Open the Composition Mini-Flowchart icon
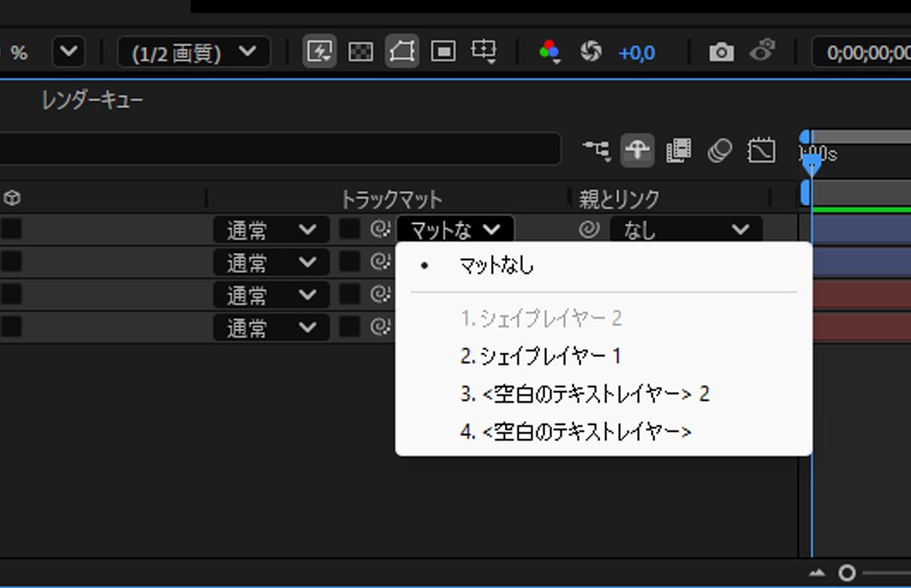 (x=597, y=150)
